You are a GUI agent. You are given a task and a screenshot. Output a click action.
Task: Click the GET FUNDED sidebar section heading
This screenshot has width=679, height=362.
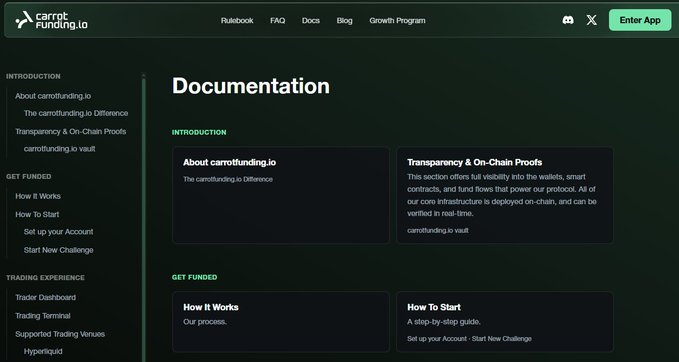coord(29,176)
